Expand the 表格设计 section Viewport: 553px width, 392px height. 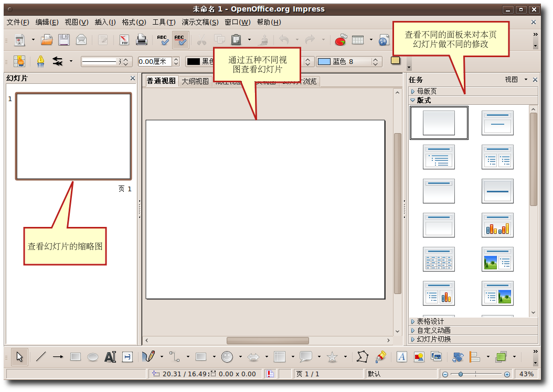(x=473, y=321)
